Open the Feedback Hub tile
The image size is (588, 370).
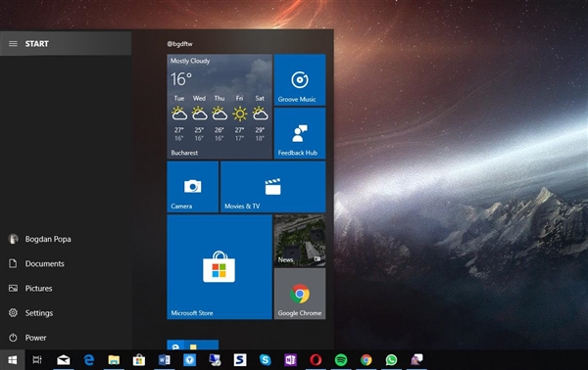coord(300,133)
